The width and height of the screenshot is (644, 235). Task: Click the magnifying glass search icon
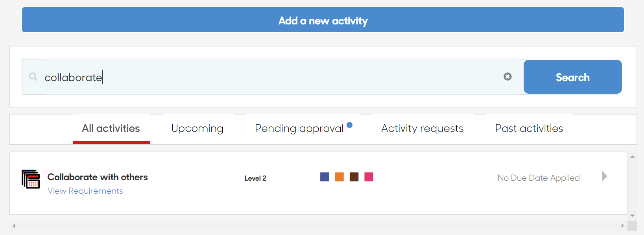pos(33,77)
